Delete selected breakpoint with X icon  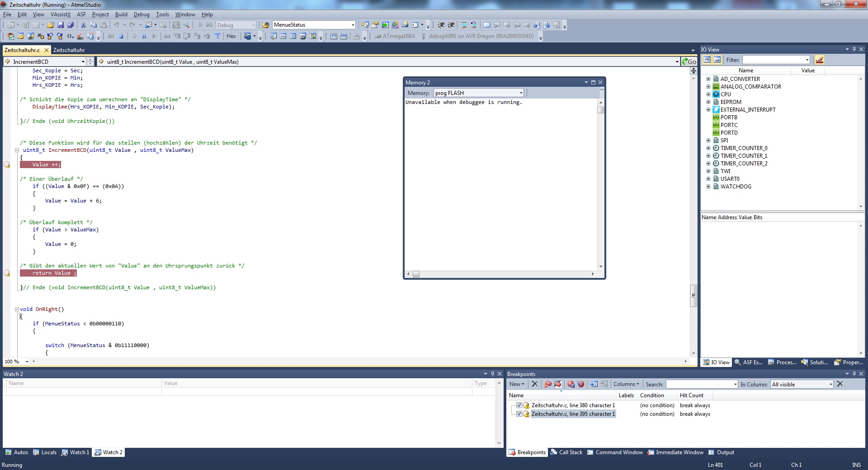click(534, 384)
